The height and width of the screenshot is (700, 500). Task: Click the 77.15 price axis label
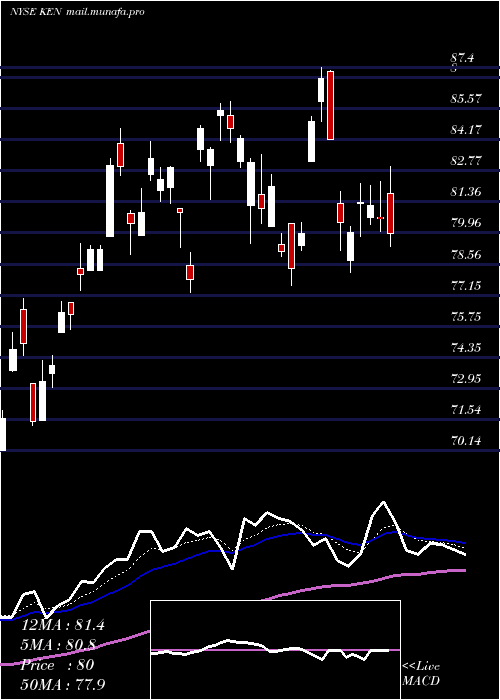click(x=467, y=285)
